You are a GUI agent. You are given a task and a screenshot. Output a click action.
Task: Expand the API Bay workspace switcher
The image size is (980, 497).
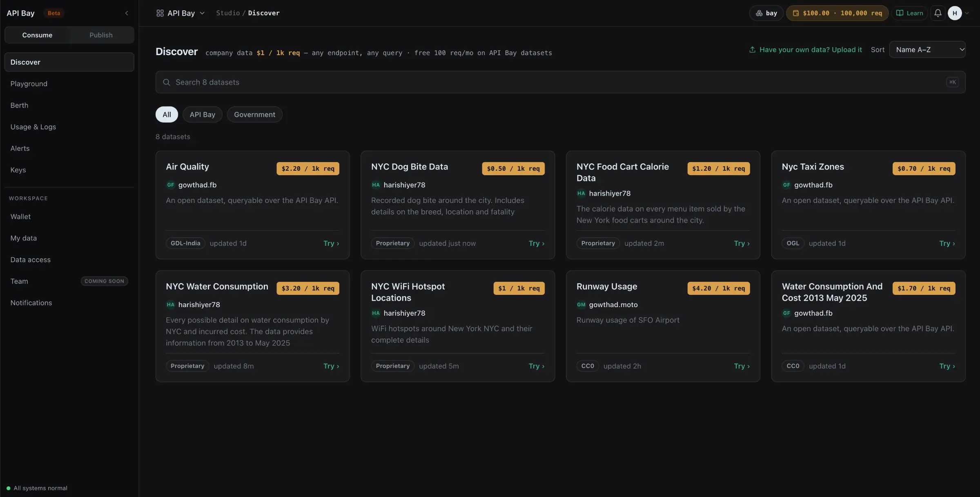click(180, 13)
